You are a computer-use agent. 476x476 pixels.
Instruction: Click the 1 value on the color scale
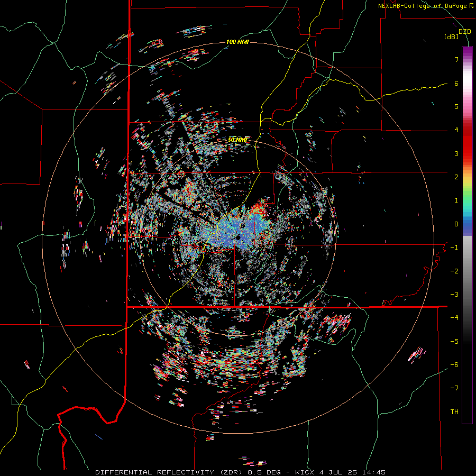(x=456, y=200)
